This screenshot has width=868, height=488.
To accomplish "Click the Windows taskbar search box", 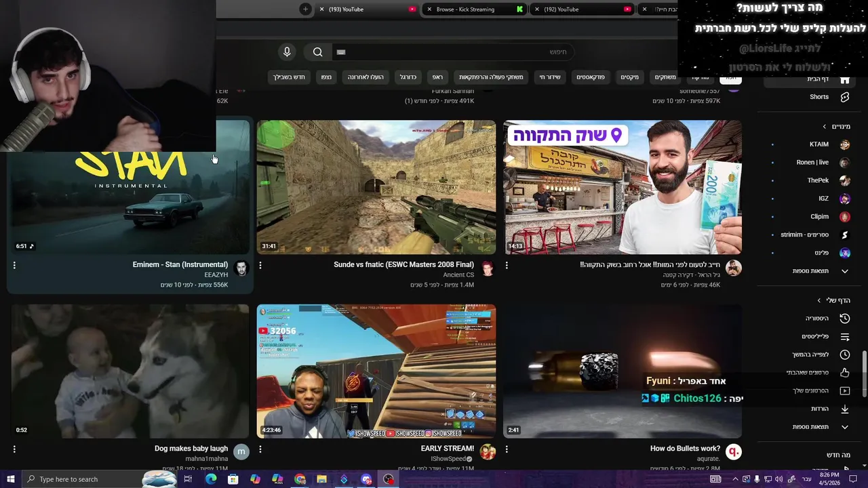I will [98, 479].
